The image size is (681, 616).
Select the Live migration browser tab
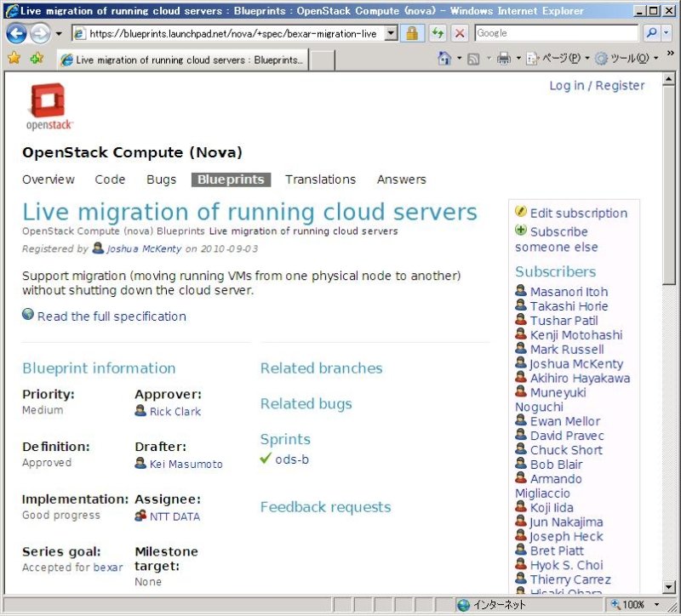[182, 60]
